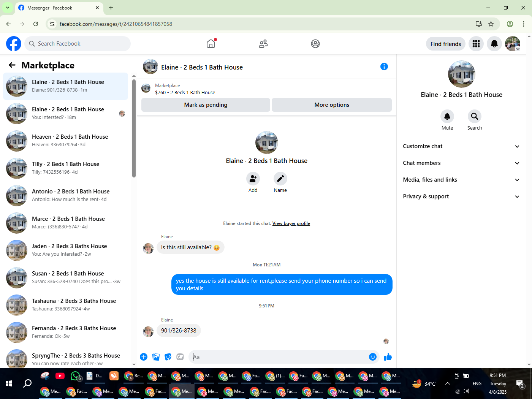Open Facebook home feed icon
Viewport: 532px width, 399px height.
pos(211,44)
